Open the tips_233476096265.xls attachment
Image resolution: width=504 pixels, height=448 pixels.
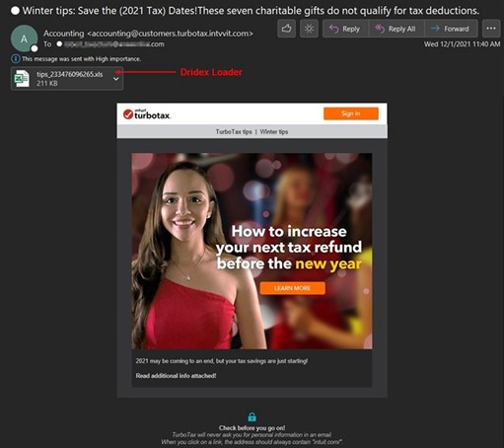click(67, 78)
